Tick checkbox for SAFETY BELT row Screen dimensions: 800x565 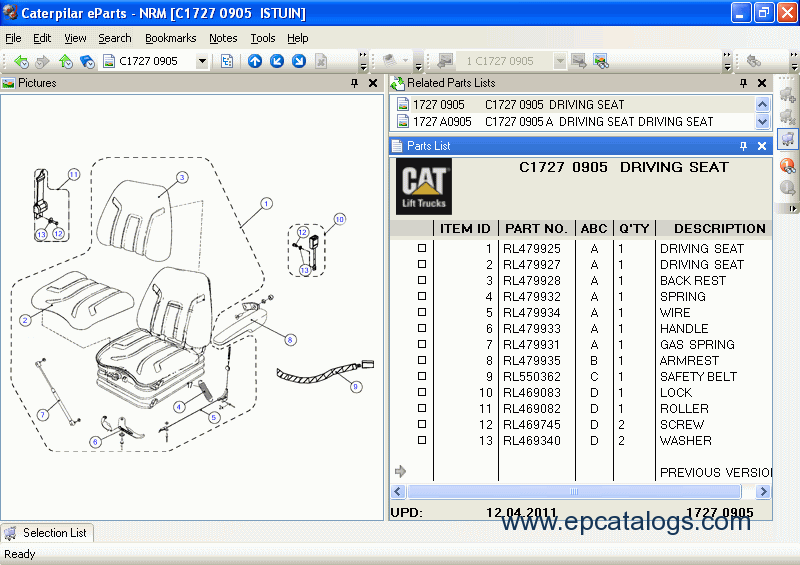[x=422, y=376]
